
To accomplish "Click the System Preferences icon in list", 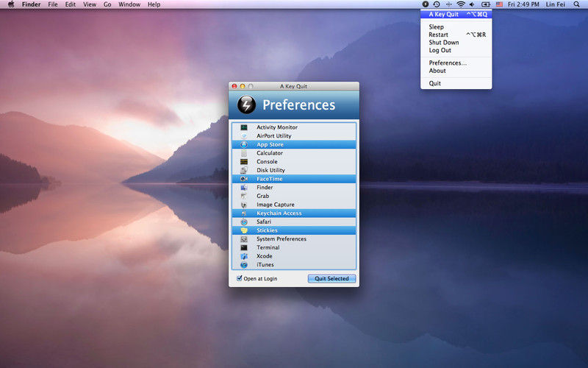I will (244, 239).
